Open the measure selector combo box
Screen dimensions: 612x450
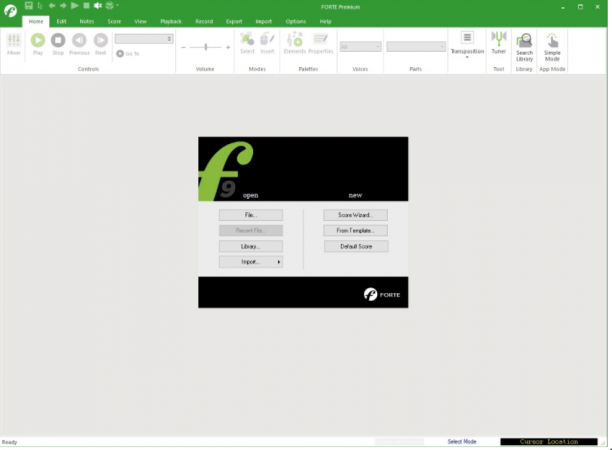pyautogui.click(x=144, y=39)
